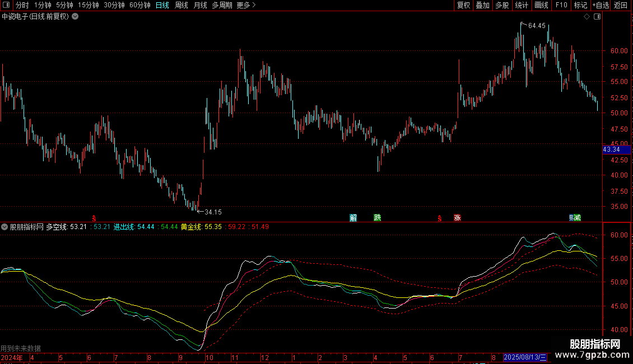Switch to the 周线 weekly tab
The width and height of the screenshot is (633, 364).
tap(181, 6)
